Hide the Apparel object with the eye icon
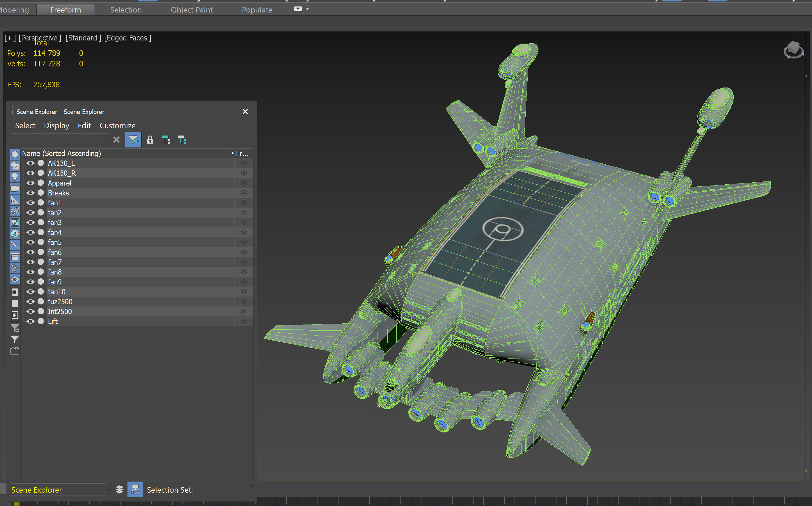Viewport: 812px width, 506px height. coord(31,183)
